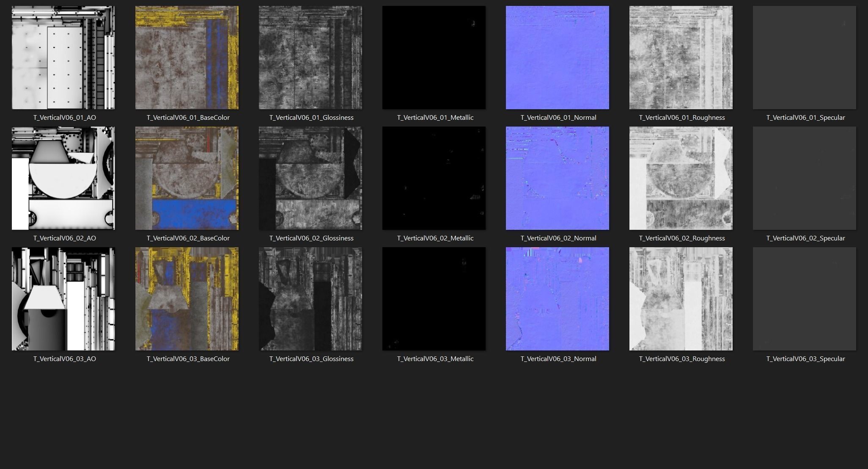This screenshot has height=469, width=868.
Task: Choose the T_VerticalV06_03_Glossiness thumbnail
Action: click(310, 299)
